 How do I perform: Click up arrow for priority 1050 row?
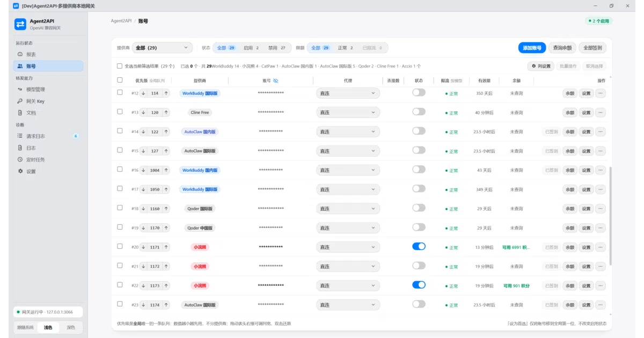point(166,189)
